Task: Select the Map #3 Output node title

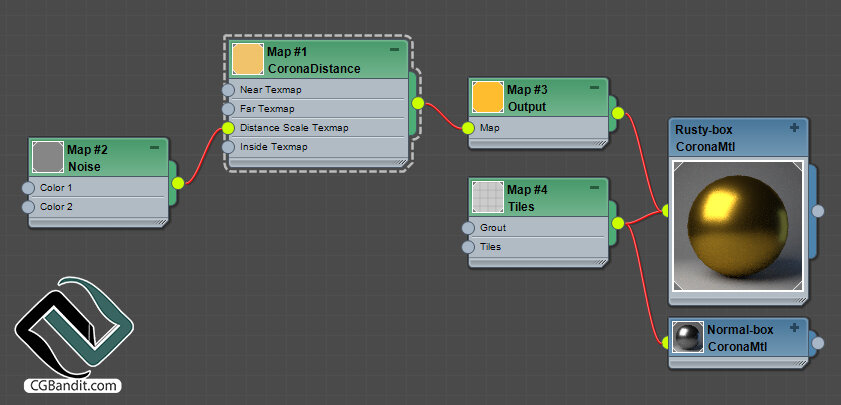Action: tap(527, 98)
